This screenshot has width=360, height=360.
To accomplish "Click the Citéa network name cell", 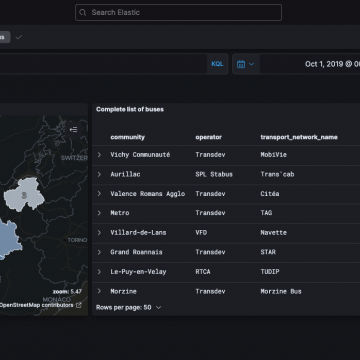I will coord(270,194).
